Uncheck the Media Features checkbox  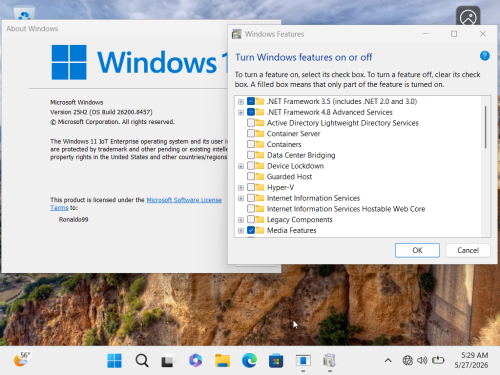coord(251,230)
